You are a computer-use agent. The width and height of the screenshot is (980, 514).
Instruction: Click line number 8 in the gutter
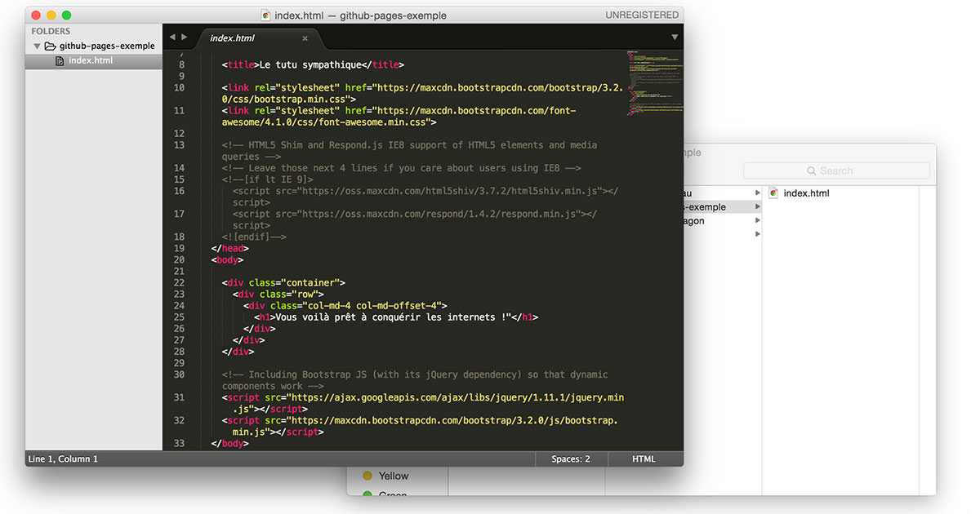click(181, 64)
